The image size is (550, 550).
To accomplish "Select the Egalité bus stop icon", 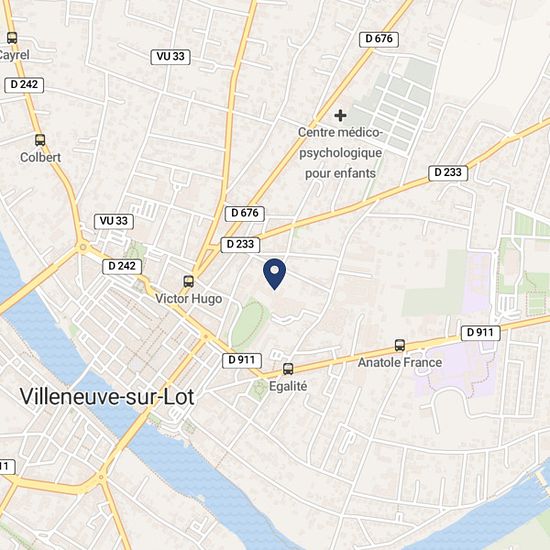I will click(288, 369).
